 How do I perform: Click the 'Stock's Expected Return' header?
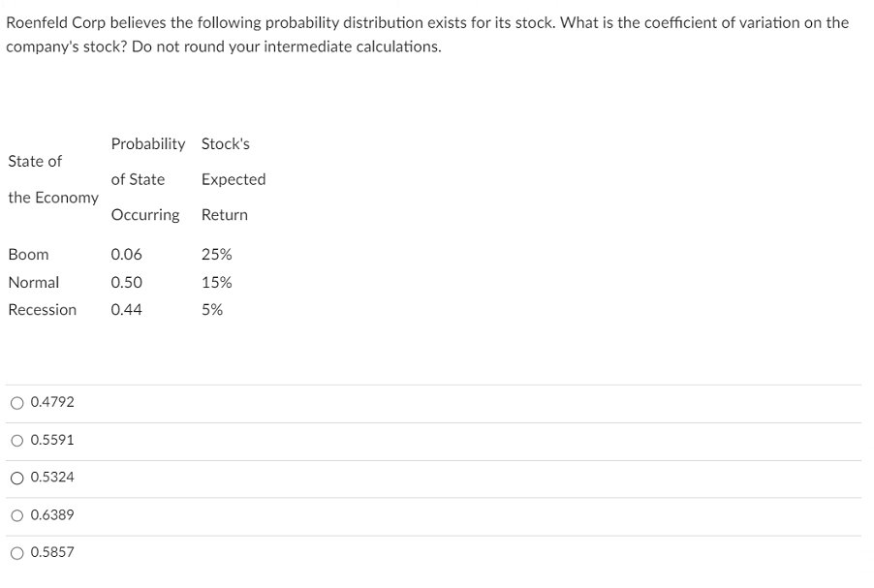[x=233, y=179]
